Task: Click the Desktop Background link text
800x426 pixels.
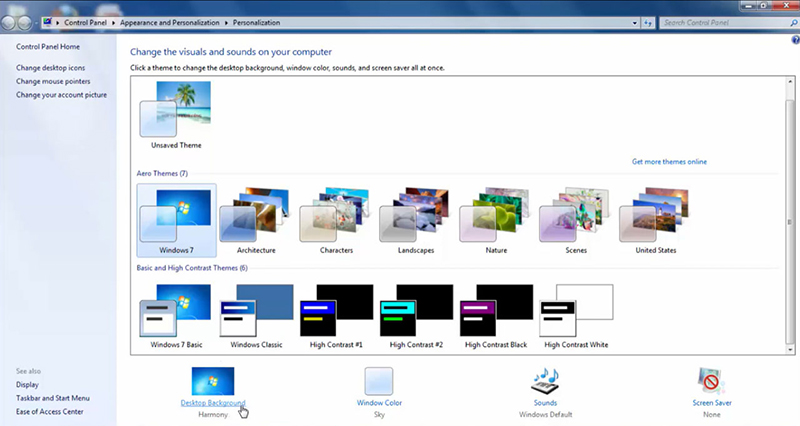Action: click(213, 403)
